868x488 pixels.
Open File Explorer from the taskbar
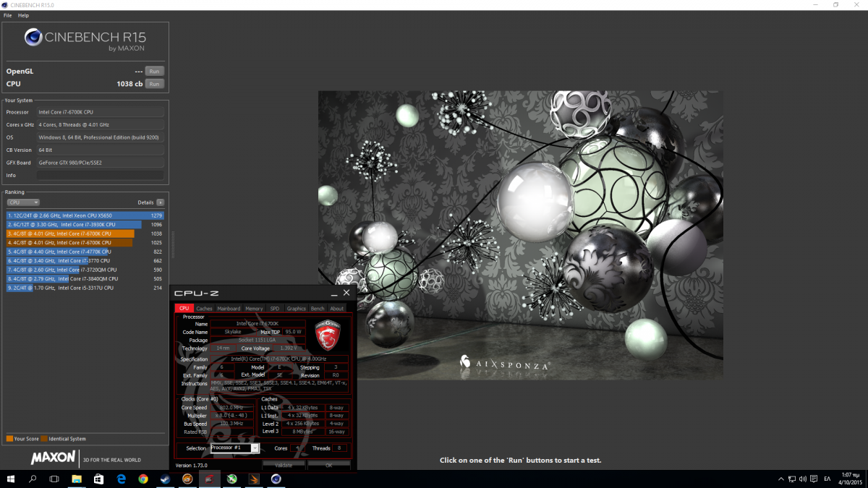[x=77, y=479]
